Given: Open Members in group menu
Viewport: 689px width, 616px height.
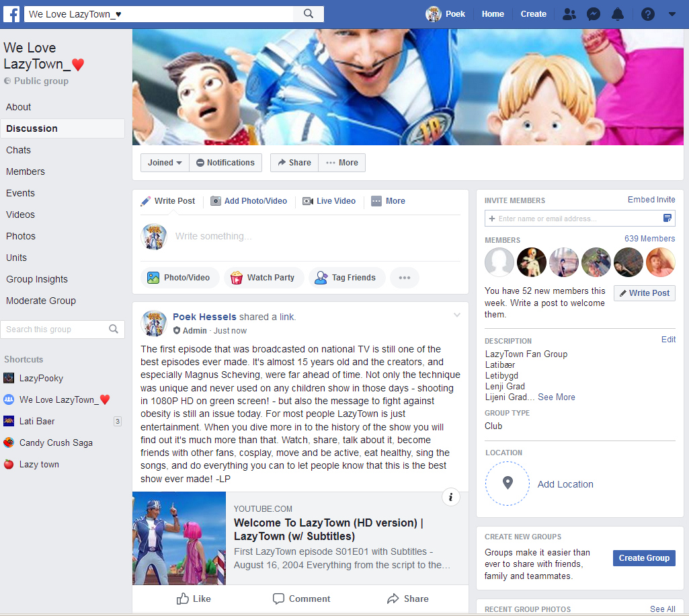Looking at the screenshot, I should point(26,172).
